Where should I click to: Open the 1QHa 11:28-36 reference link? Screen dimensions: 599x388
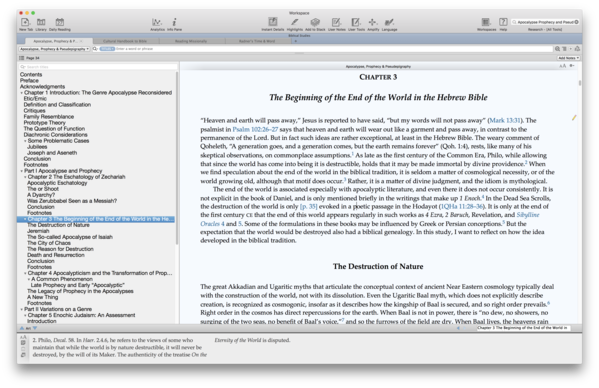pos(461,206)
